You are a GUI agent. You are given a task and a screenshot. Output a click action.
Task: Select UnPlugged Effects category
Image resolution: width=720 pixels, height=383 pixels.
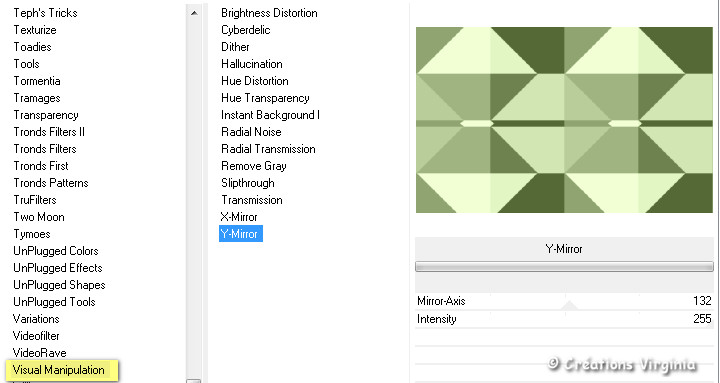pos(58,268)
